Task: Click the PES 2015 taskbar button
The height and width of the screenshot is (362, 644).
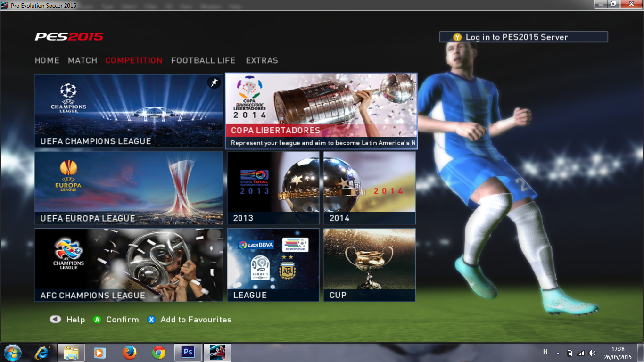Action: (x=217, y=353)
